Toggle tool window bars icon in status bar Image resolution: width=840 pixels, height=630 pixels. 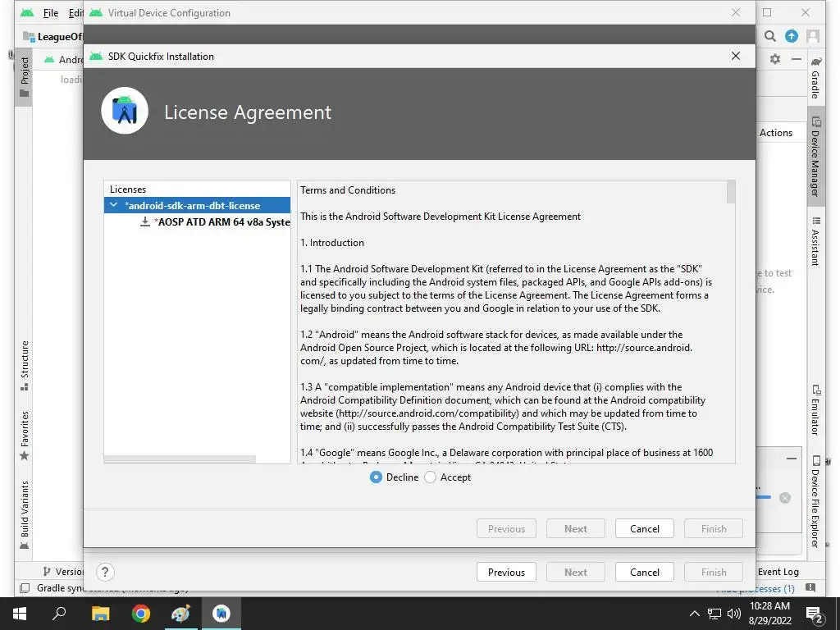point(25,588)
